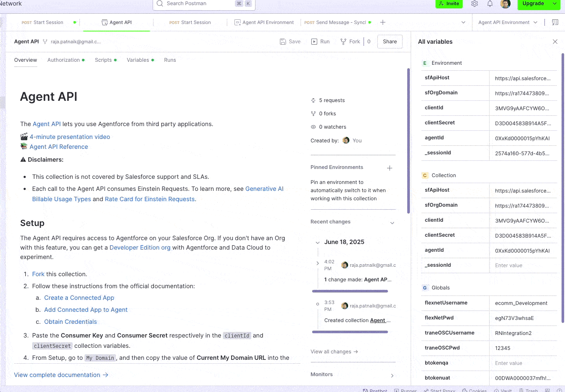Click the fork icon beside raja.patnaik@gmail.c…
Viewport: 565px width, 392px height.
(x=45, y=42)
